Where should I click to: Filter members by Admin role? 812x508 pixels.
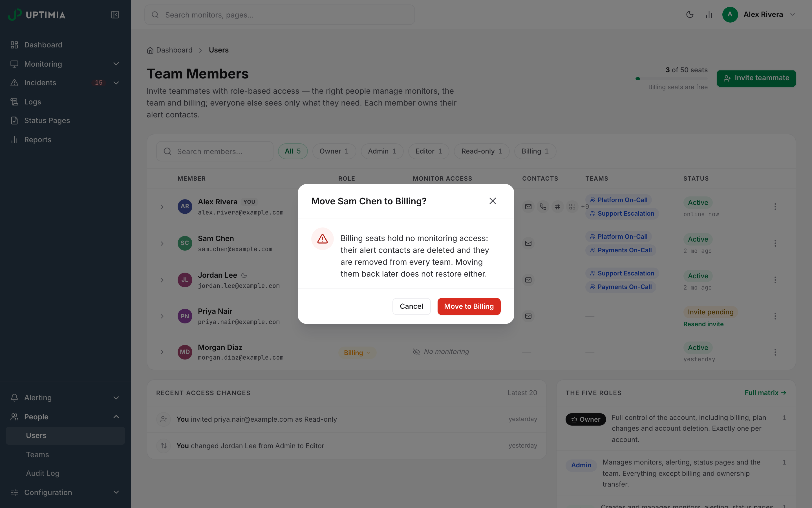(x=382, y=151)
